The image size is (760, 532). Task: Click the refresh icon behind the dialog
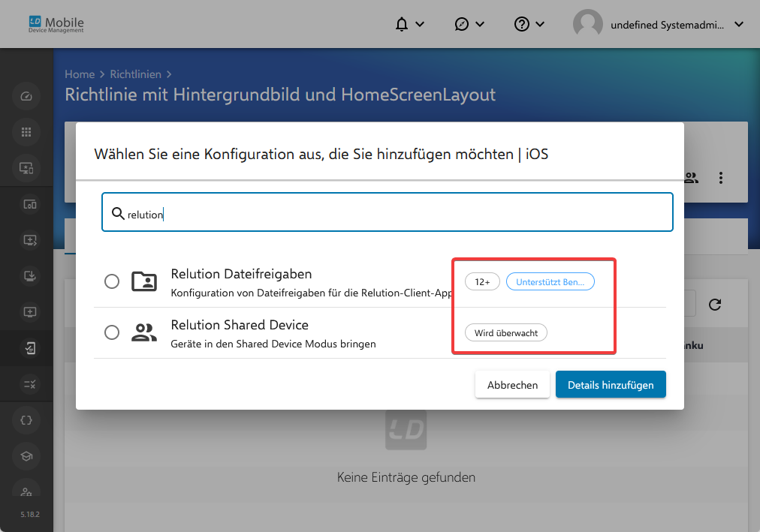pos(715,305)
